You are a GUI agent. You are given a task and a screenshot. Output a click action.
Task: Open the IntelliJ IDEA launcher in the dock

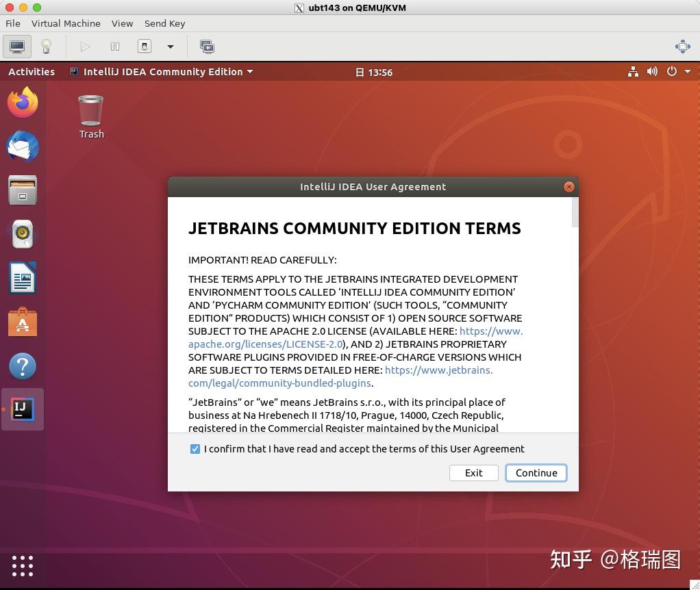tap(23, 409)
